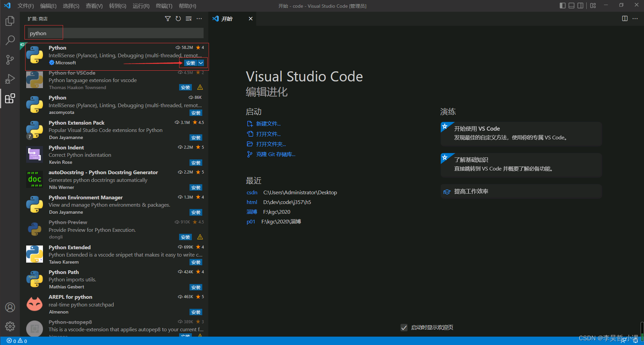644x345 pixels.
Task: Open editor more actions ellipsis
Action: pyautogui.click(x=635, y=19)
